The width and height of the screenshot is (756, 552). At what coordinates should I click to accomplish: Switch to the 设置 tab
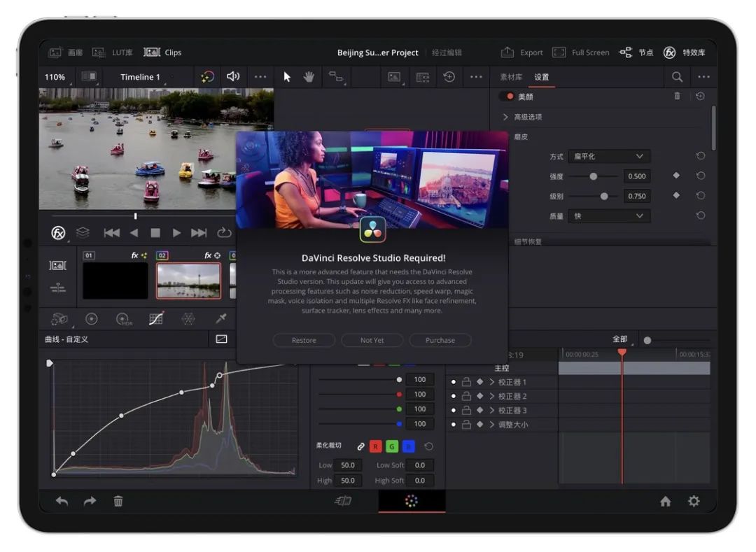pos(541,77)
